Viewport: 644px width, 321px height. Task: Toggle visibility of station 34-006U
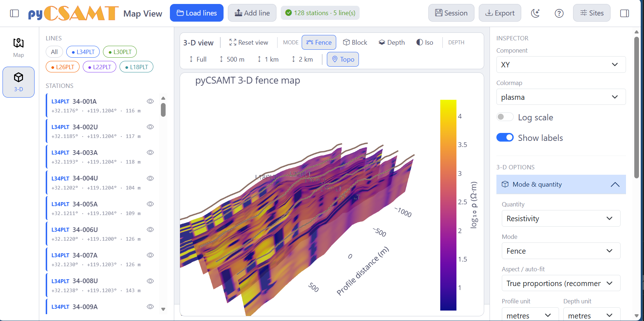pos(150,229)
